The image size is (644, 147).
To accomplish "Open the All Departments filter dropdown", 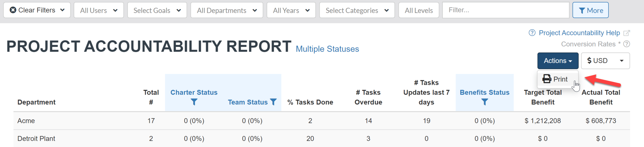I will coord(227,10).
